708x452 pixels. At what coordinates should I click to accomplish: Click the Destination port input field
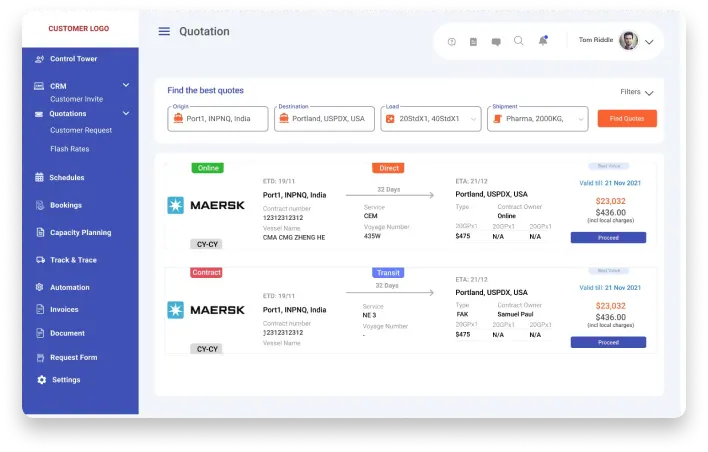[x=324, y=119]
